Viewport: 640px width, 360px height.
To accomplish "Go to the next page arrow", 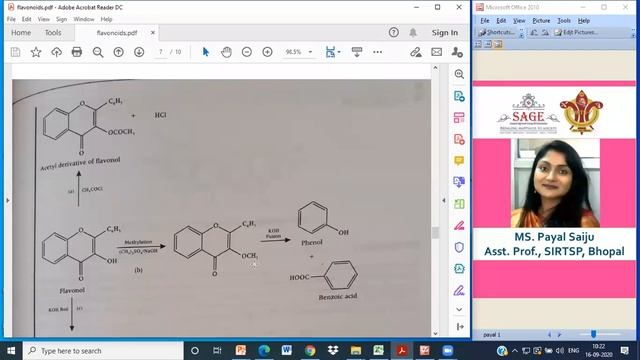I will pos(139,52).
